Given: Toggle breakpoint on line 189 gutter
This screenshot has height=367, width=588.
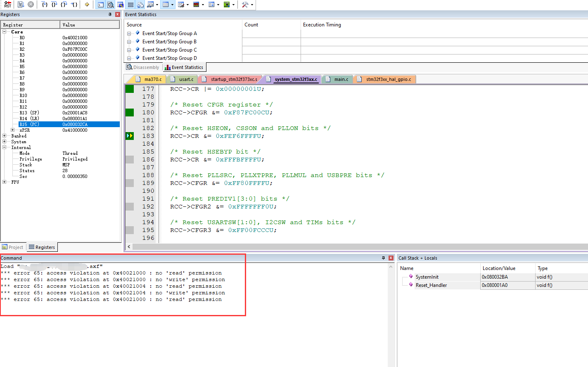Looking at the screenshot, I should click(130, 183).
